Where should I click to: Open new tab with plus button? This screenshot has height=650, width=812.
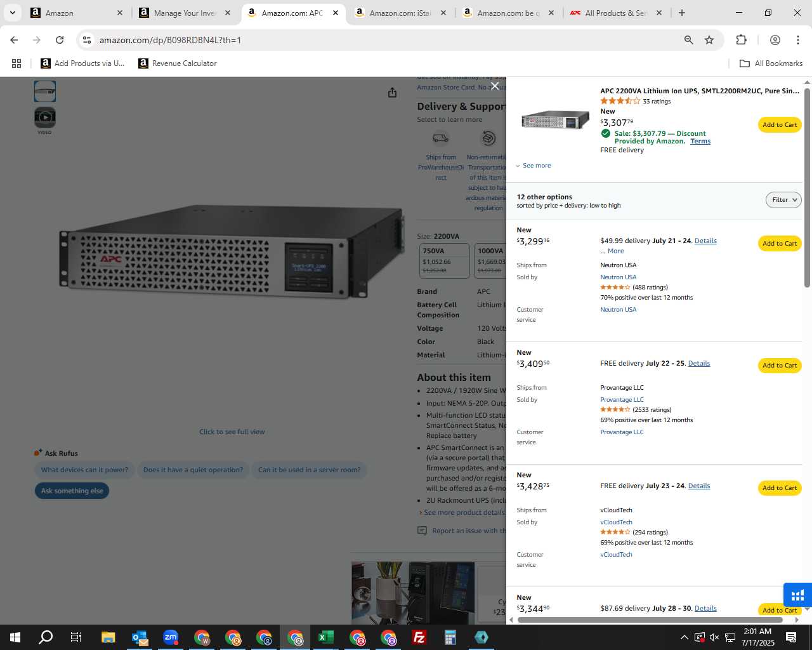point(682,13)
